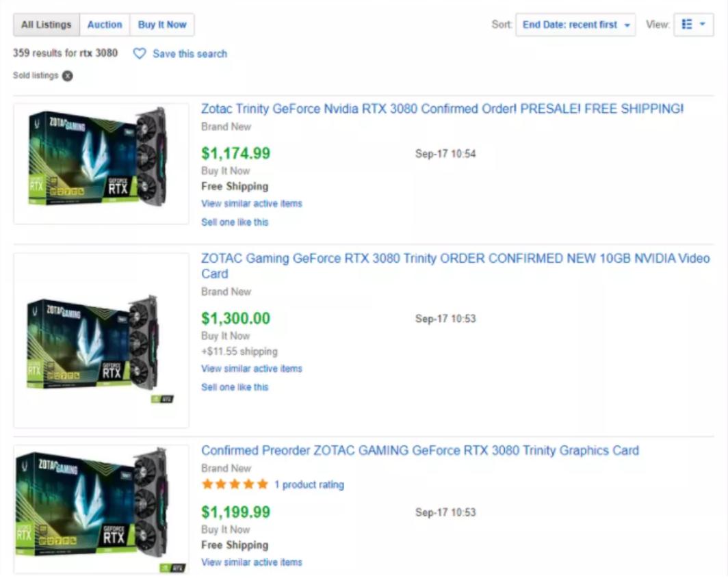Remove the Sold listings filter via its X icon
Viewport: 728px width, 578px height.
[68, 76]
